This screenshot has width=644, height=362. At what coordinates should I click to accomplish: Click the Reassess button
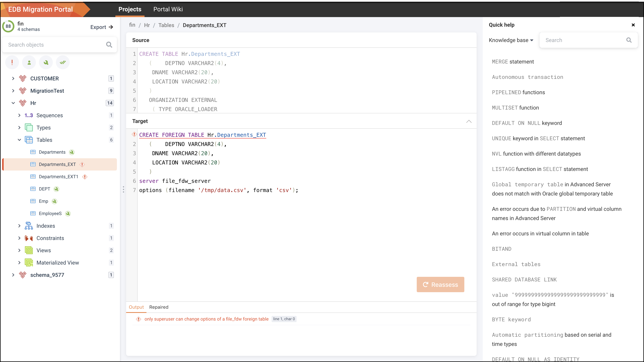coord(440,284)
